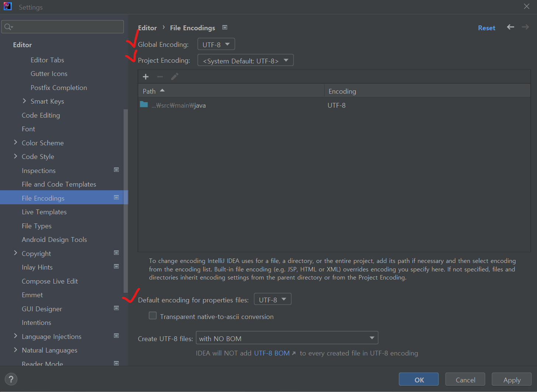Click Editor in the breadcrumb
The image size is (537, 392).
(147, 28)
